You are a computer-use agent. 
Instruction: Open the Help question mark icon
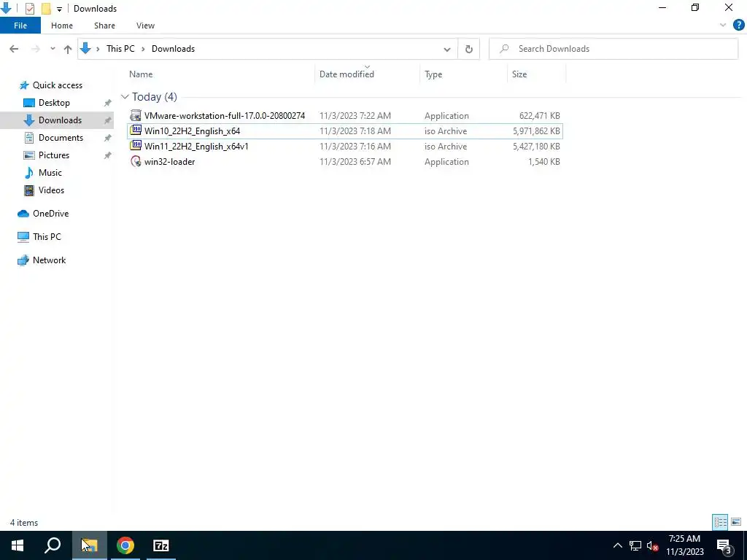point(738,26)
